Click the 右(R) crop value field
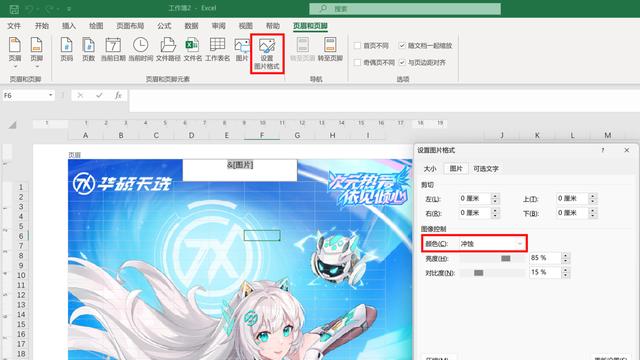This screenshot has height=360, width=640. click(474, 213)
